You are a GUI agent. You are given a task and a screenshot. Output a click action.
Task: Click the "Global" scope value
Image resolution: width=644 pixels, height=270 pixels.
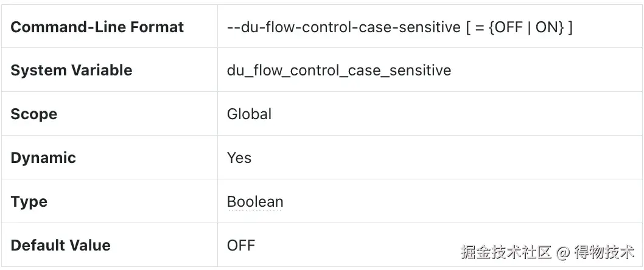[249, 114]
